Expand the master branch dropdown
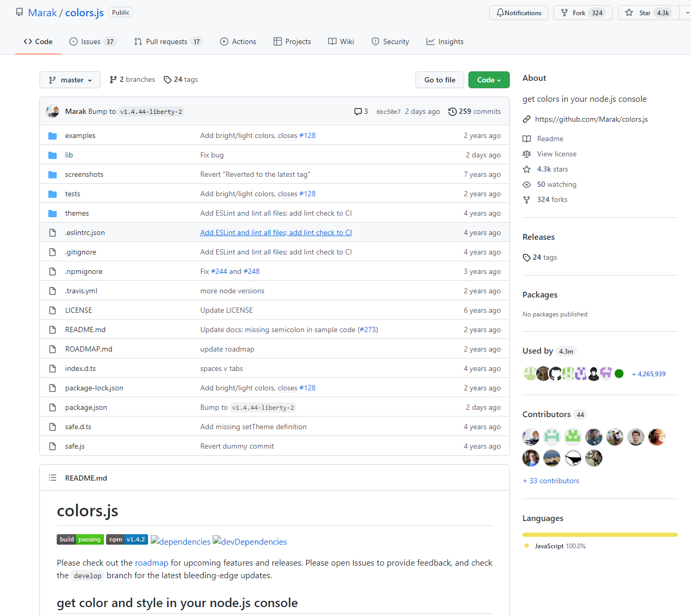This screenshot has height=616, width=691. tap(70, 80)
